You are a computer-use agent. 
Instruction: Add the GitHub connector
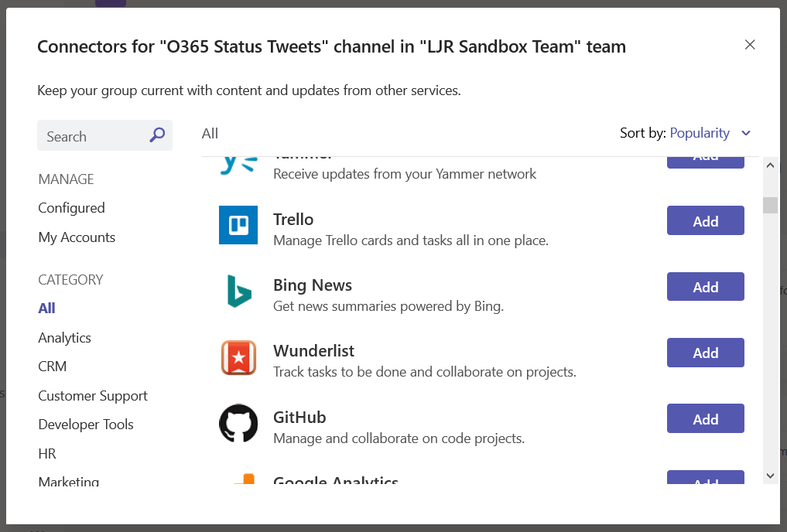tap(705, 418)
